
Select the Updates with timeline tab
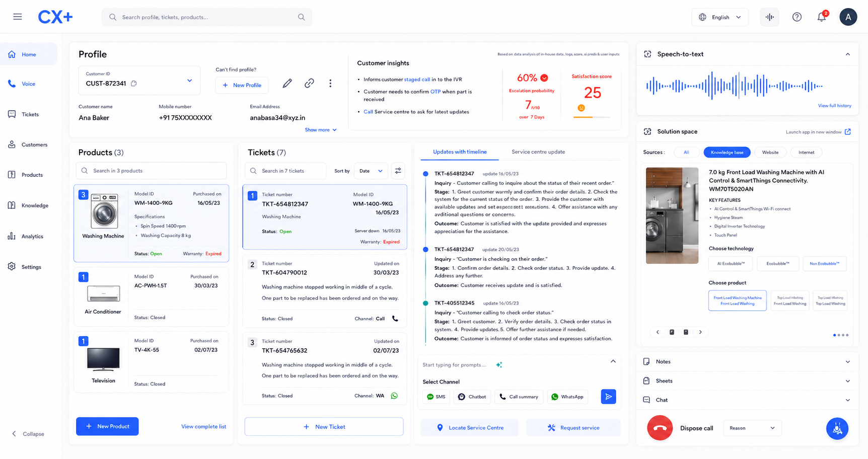460,152
